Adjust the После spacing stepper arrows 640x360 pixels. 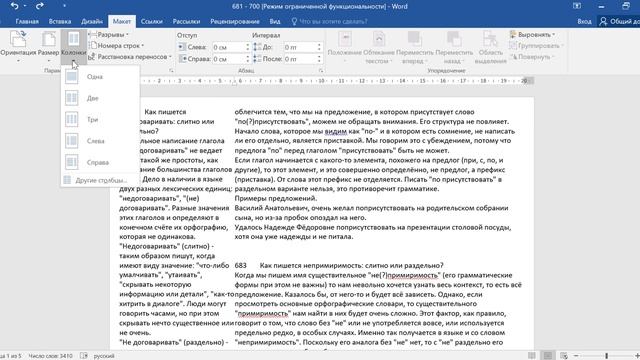319,59
